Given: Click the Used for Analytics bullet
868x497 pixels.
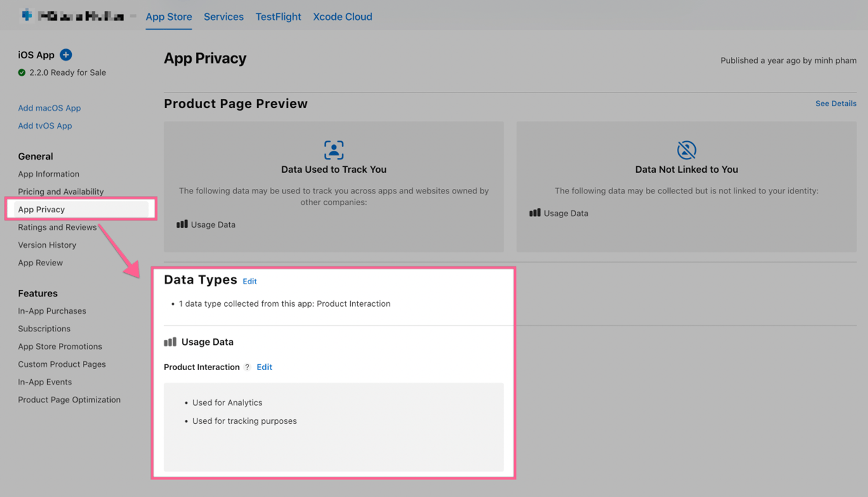Looking at the screenshot, I should click(x=227, y=403).
